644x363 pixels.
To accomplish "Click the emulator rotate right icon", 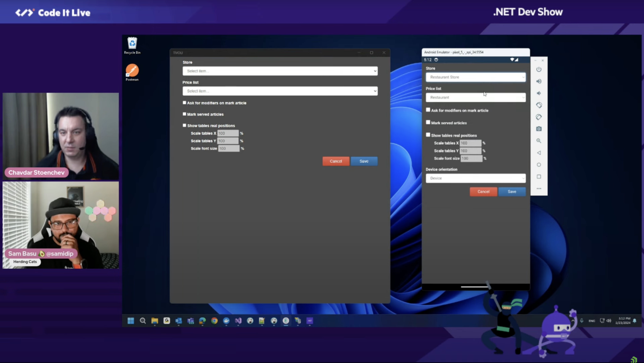I will [539, 117].
